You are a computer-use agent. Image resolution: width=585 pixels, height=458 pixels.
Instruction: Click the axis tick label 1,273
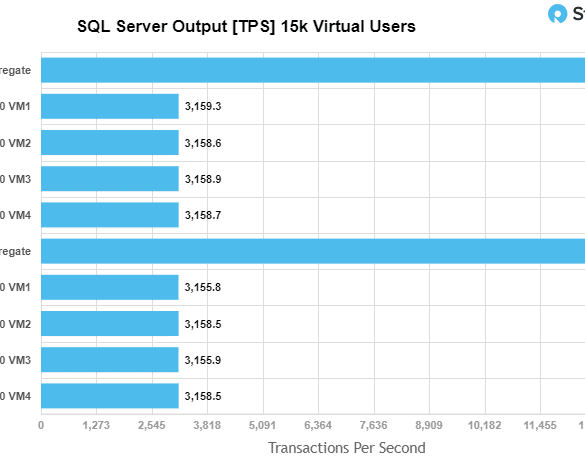[96, 425]
